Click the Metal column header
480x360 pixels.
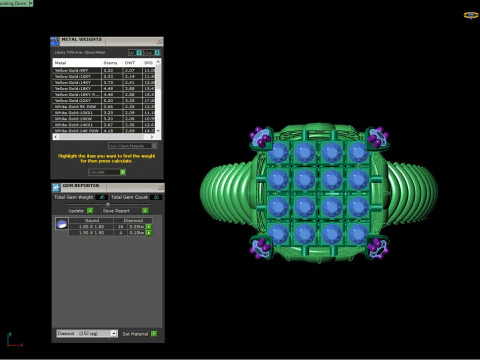click(x=77, y=63)
